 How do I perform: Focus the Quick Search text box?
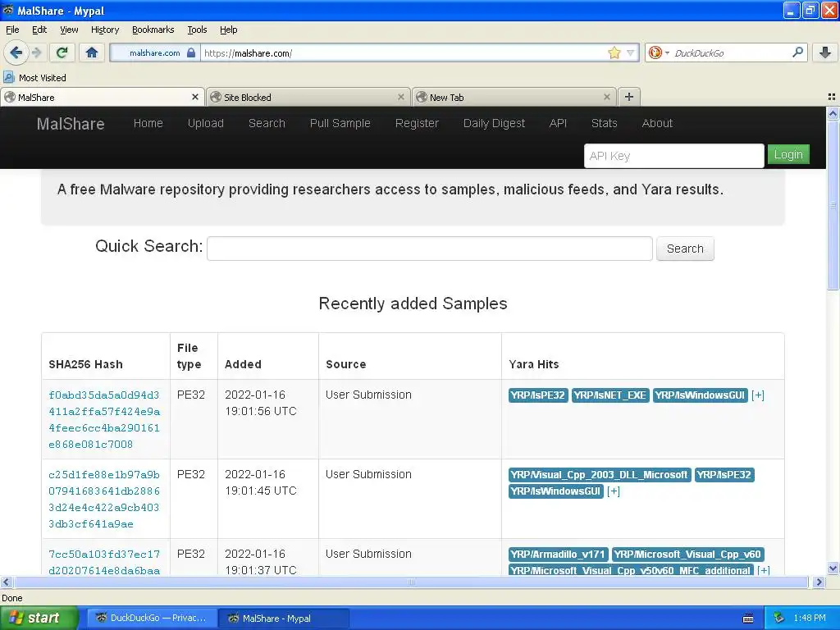click(x=430, y=249)
